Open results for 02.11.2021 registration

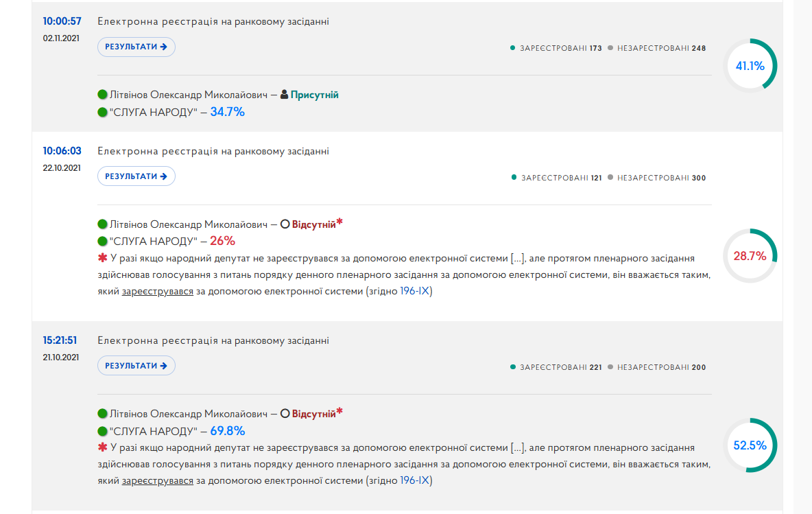point(136,47)
